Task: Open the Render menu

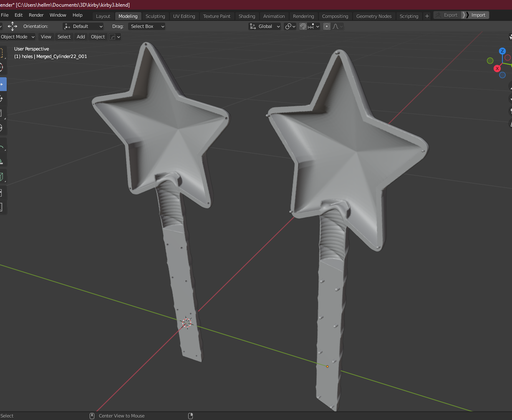Action: click(x=36, y=15)
